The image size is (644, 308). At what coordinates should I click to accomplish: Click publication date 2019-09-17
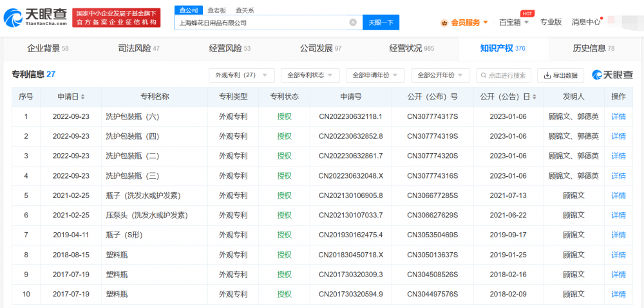click(508, 235)
